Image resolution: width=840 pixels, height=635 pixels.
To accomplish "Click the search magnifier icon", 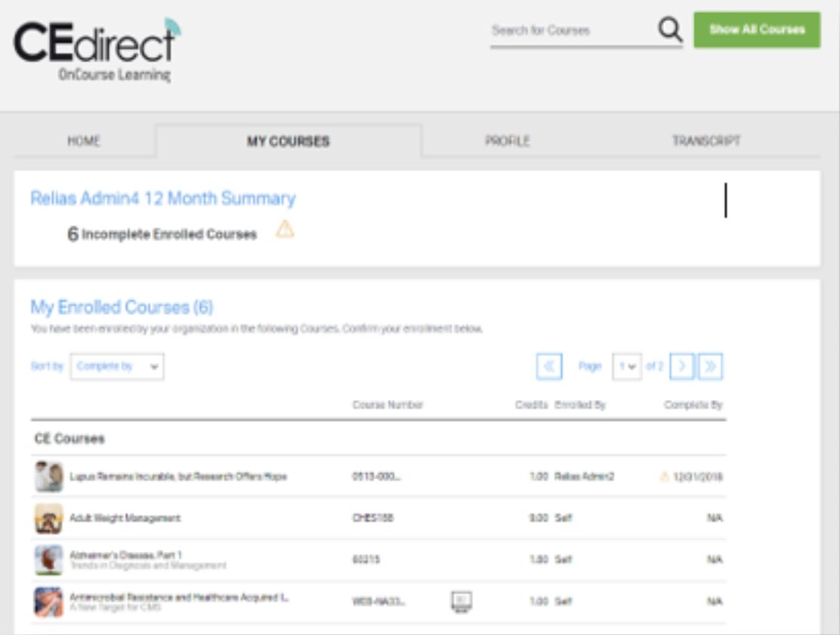I will coord(669,29).
